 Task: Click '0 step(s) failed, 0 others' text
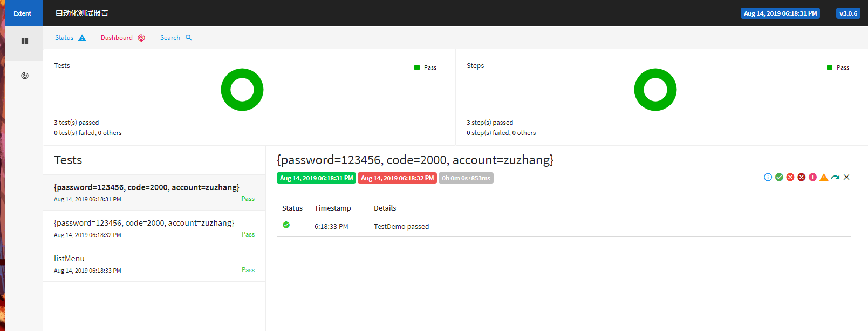click(501, 133)
